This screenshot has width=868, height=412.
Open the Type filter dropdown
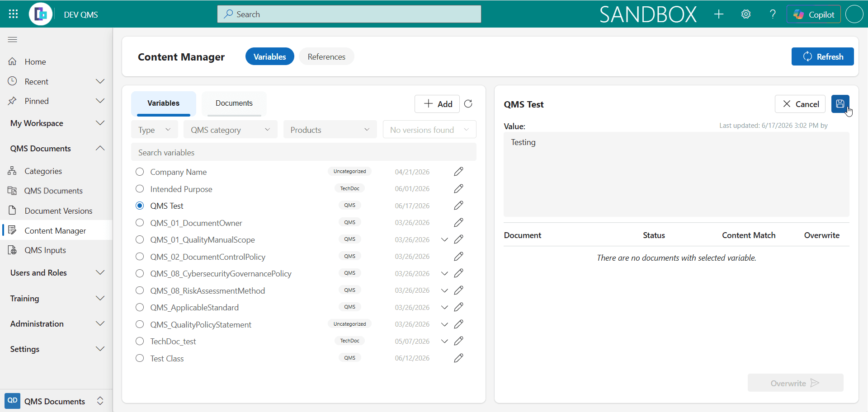154,130
